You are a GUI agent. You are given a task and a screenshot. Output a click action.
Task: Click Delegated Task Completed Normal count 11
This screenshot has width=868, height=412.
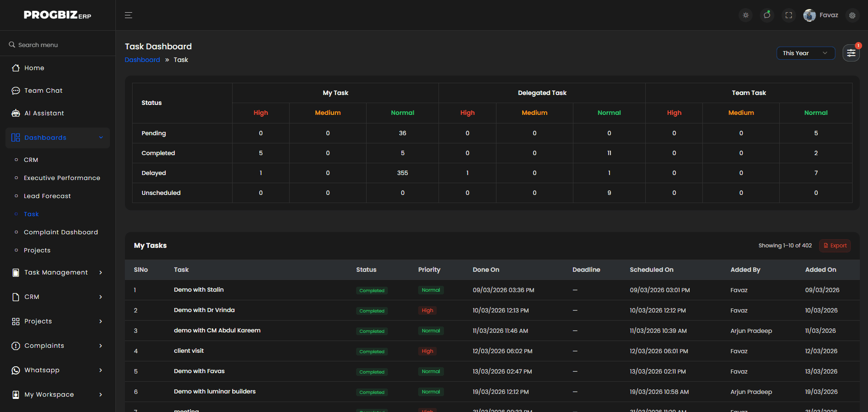609,153
